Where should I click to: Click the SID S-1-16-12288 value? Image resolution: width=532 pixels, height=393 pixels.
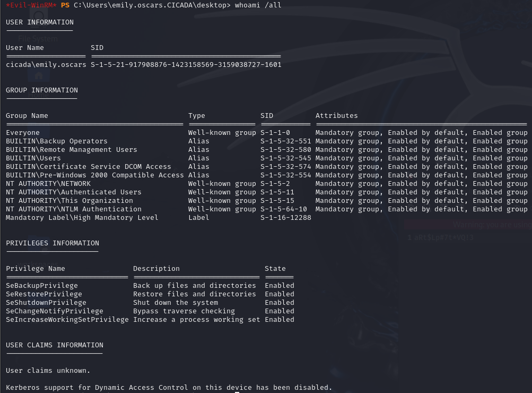point(286,218)
